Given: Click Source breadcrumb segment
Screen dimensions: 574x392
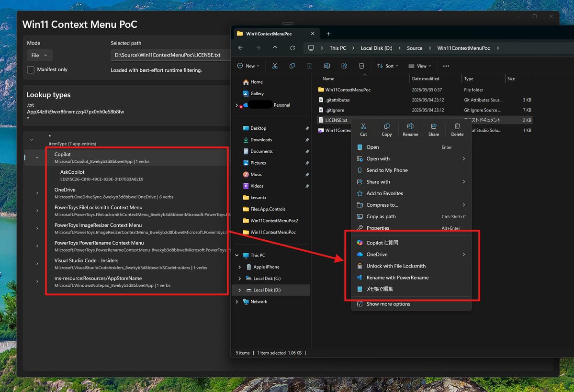Looking at the screenshot, I should tap(415, 48).
